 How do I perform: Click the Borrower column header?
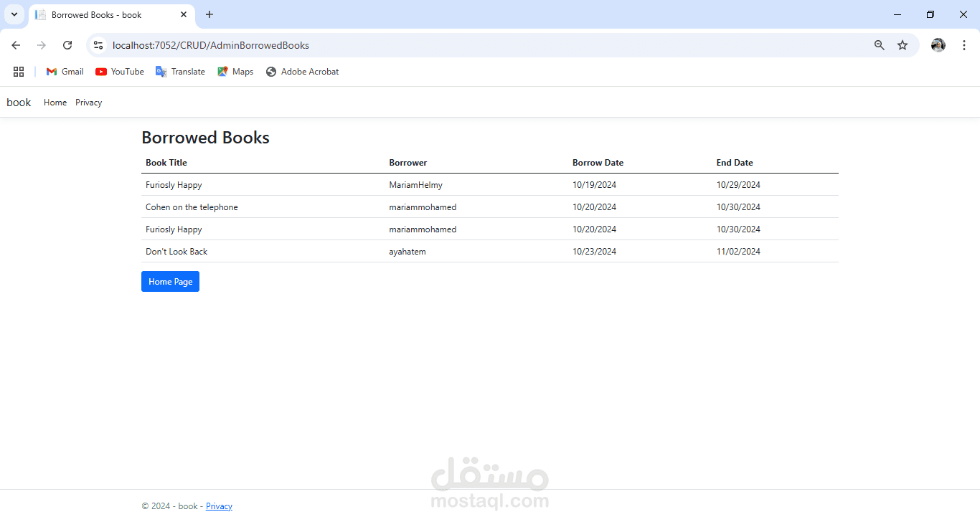pos(408,163)
